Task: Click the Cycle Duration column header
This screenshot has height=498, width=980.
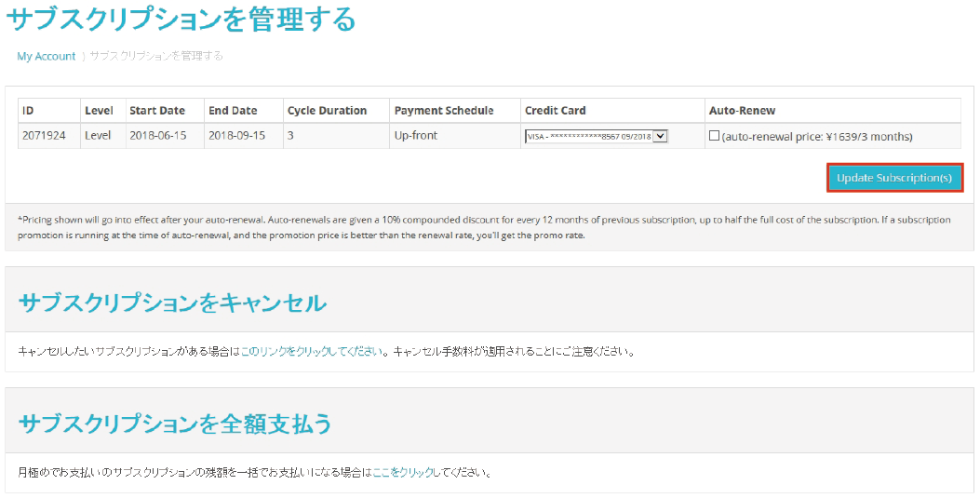Action: [327, 111]
